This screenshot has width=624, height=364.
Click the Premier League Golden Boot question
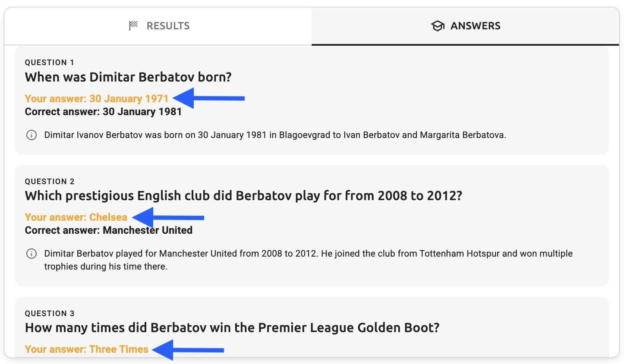tap(232, 328)
